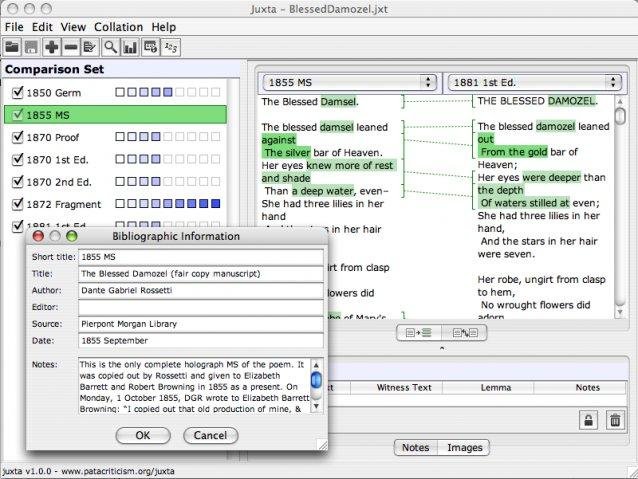Click Cancel in Bibliographic Information dialog

[210, 435]
